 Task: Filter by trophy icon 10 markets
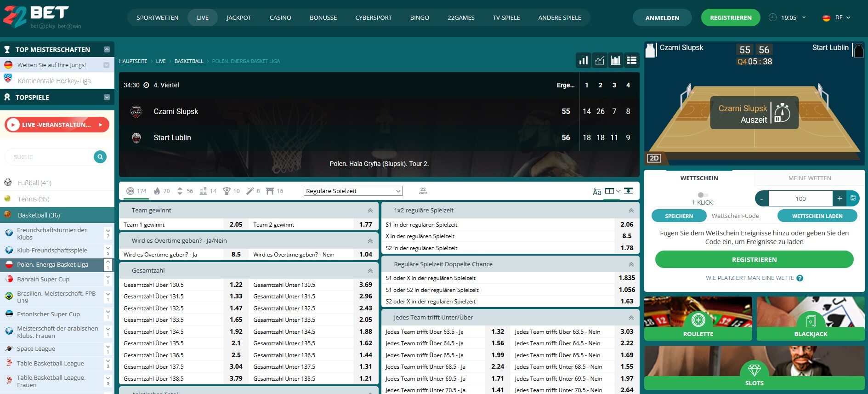231,191
